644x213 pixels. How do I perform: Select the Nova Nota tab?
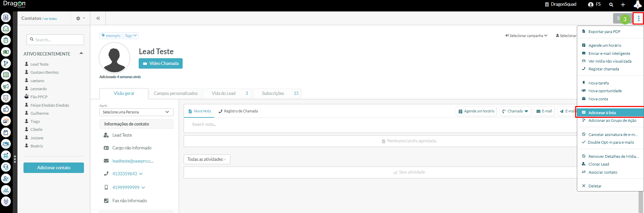point(199,111)
